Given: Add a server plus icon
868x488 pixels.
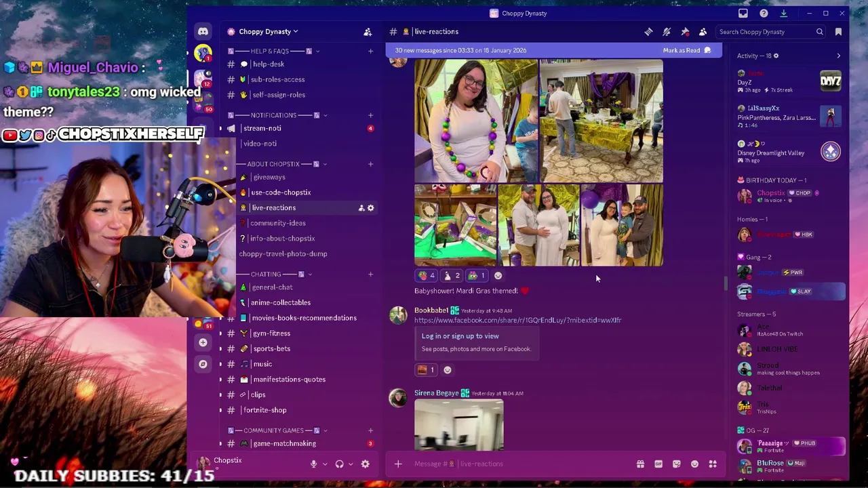Looking at the screenshot, I should 203,342.
